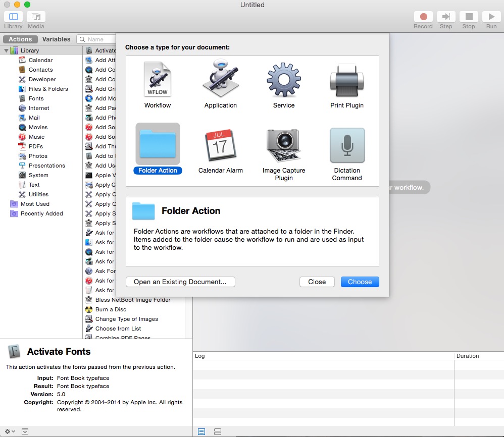
Task: Collapse the Library tree disclosure triangle
Action: point(6,50)
